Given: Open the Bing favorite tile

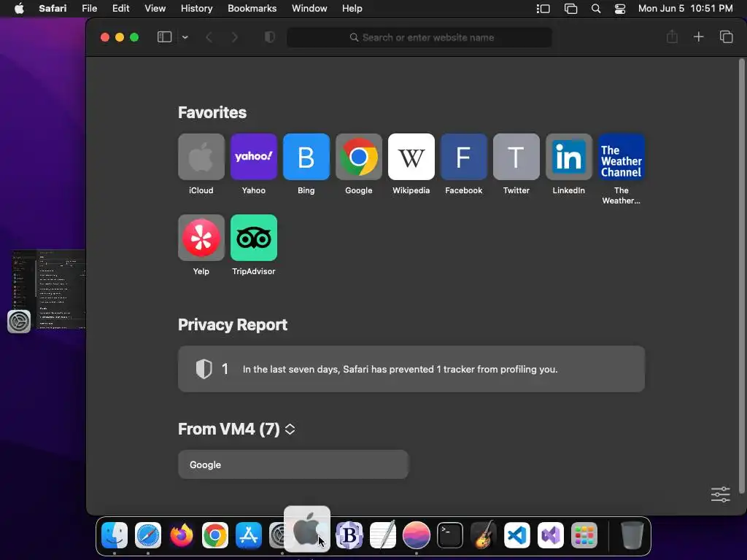Looking at the screenshot, I should tap(306, 157).
